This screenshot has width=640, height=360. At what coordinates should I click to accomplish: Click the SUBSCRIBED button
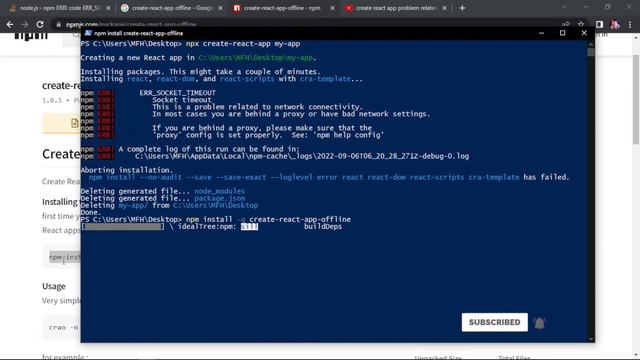coord(495,322)
